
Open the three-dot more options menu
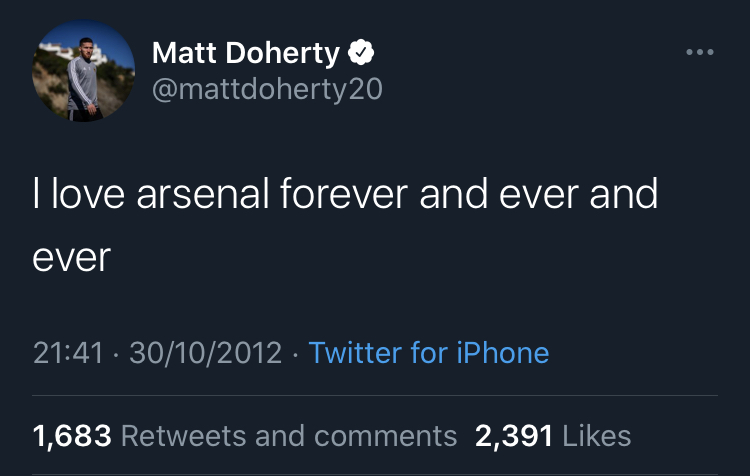click(700, 52)
